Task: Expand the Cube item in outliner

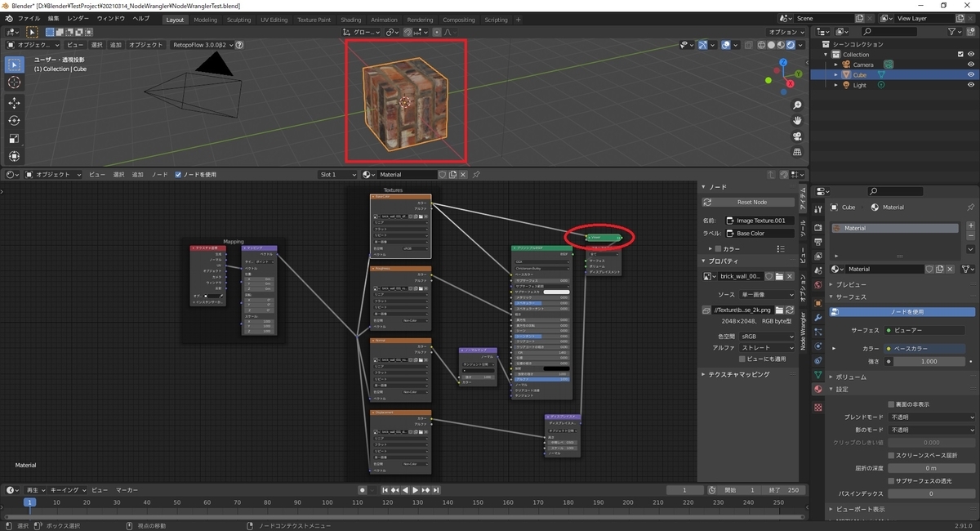Action: pyautogui.click(x=835, y=74)
